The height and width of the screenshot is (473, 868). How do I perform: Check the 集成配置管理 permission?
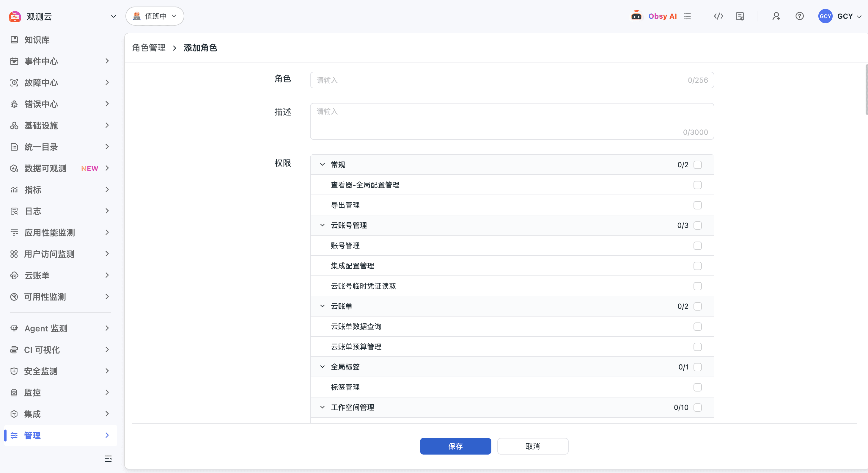tap(697, 266)
